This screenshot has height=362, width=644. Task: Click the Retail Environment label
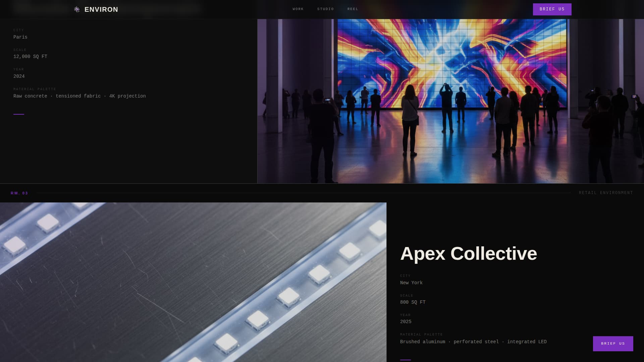606,193
